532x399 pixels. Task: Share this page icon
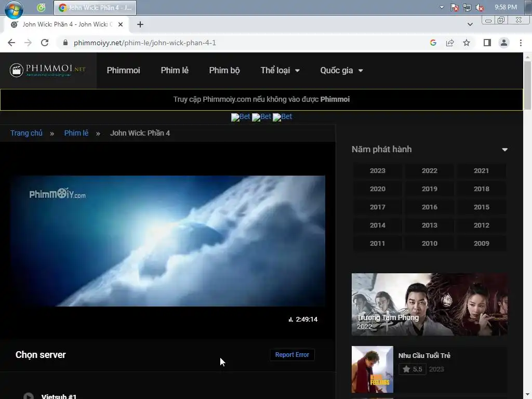450,43
